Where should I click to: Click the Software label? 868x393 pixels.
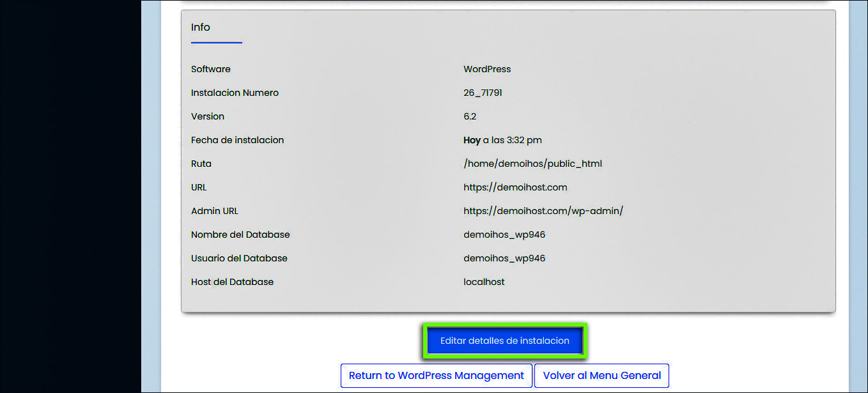point(211,69)
